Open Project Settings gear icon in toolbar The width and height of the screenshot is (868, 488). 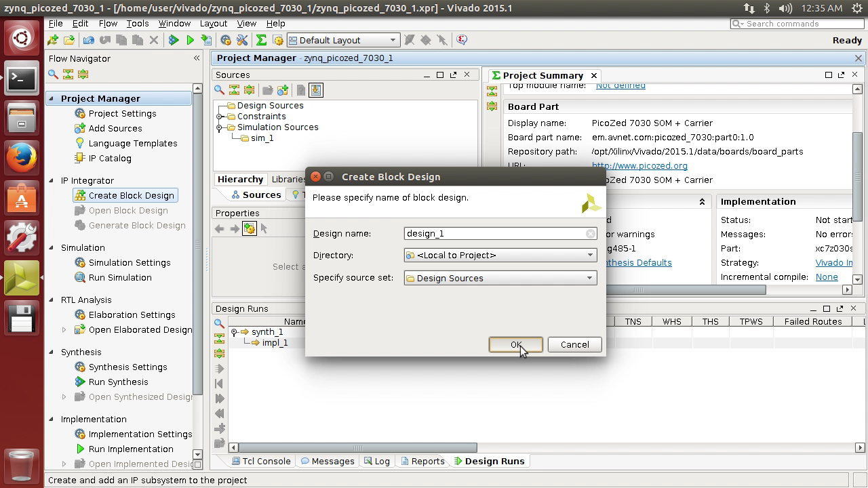[x=226, y=40]
